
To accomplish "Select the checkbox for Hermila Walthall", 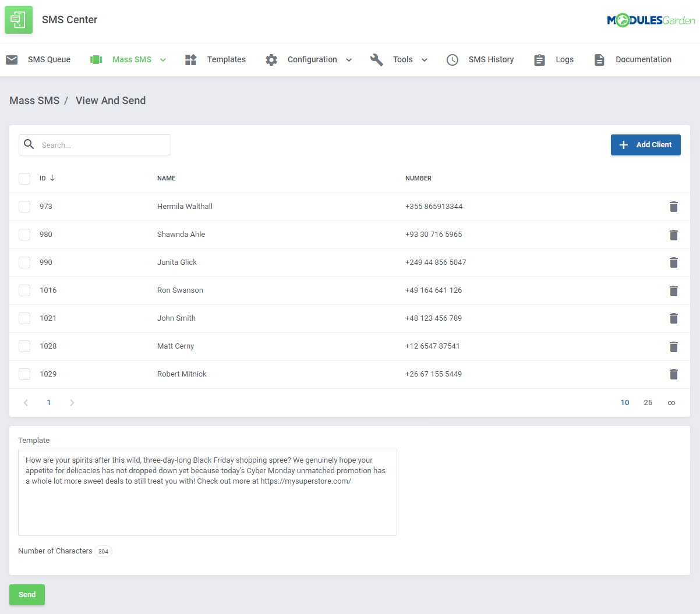I will [x=24, y=207].
